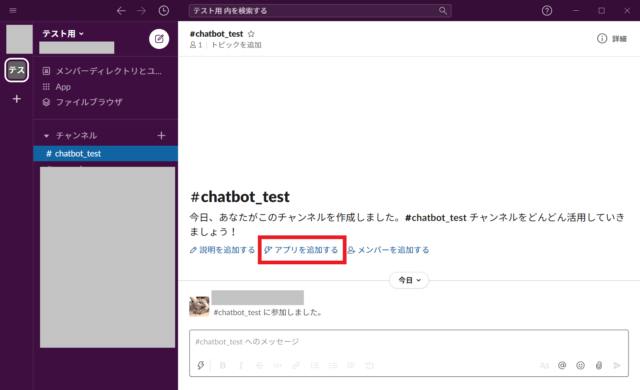Insert an ordered list
640x390 pixels.
tap(314, 366)
